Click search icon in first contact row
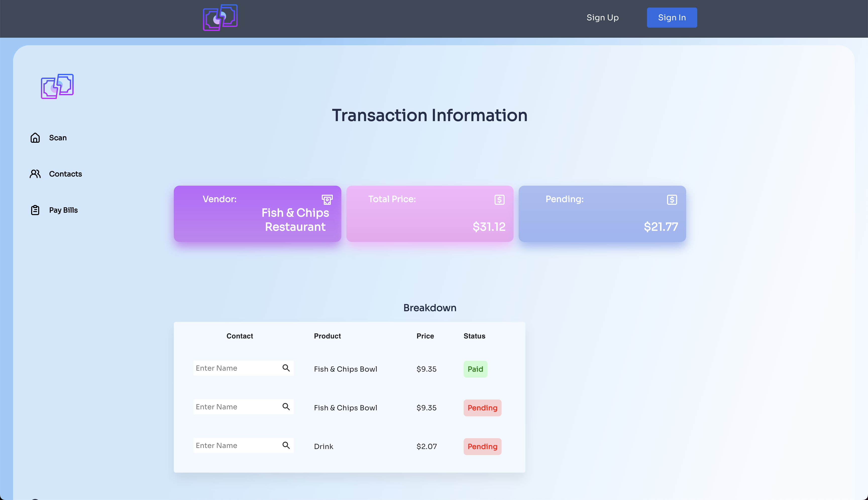 pos(286,368)
